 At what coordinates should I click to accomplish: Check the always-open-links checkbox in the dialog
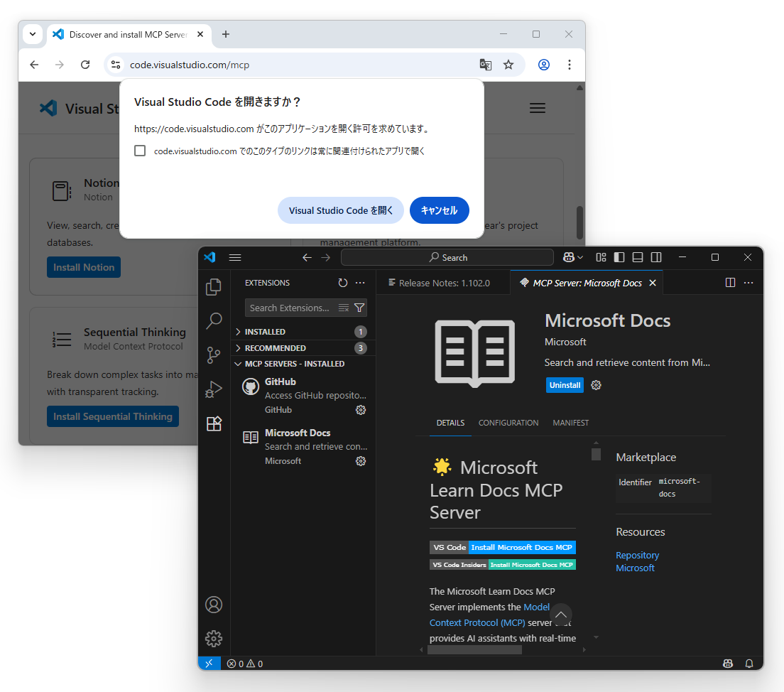140,150
